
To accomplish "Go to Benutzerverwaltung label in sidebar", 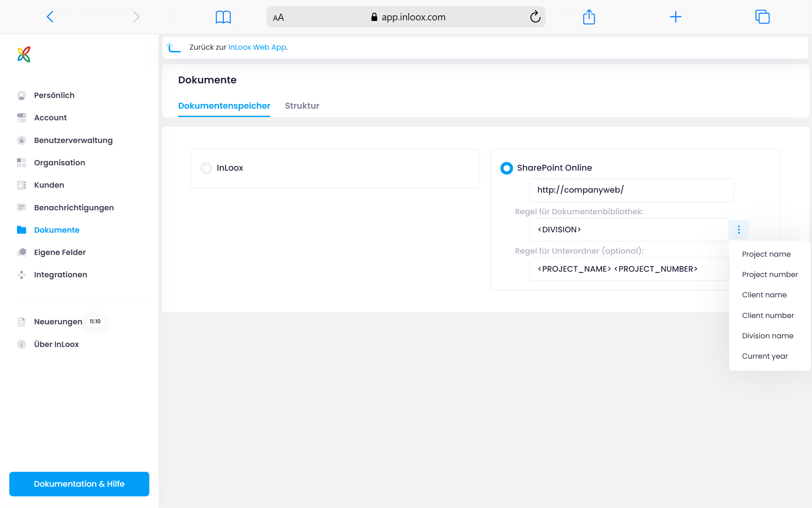I will tap(73, 140).
